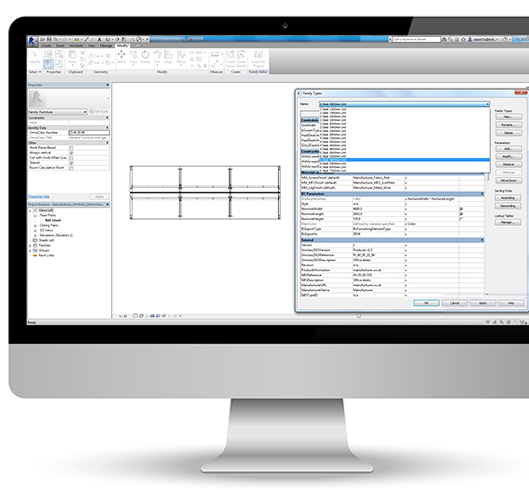Click the OmniClass Number input field
The width and height of the screenshot is (529, 490).
[x=89, y=133]
